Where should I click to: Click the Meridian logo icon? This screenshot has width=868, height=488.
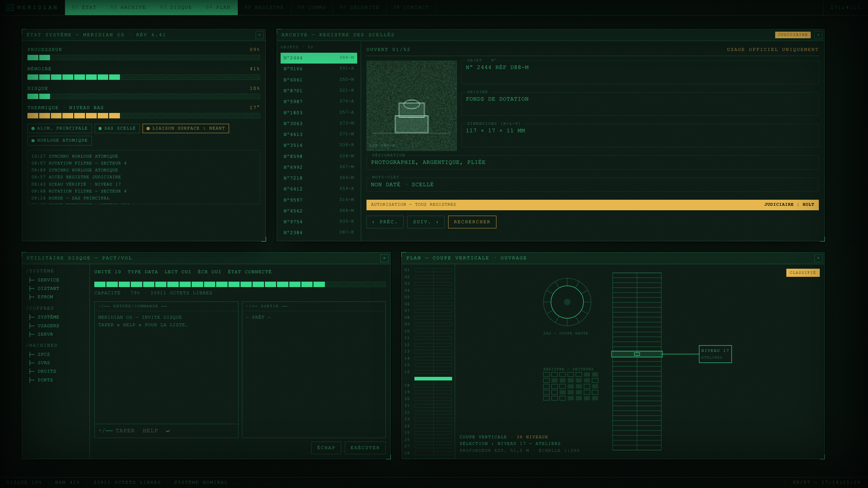[x=10, y=8]
